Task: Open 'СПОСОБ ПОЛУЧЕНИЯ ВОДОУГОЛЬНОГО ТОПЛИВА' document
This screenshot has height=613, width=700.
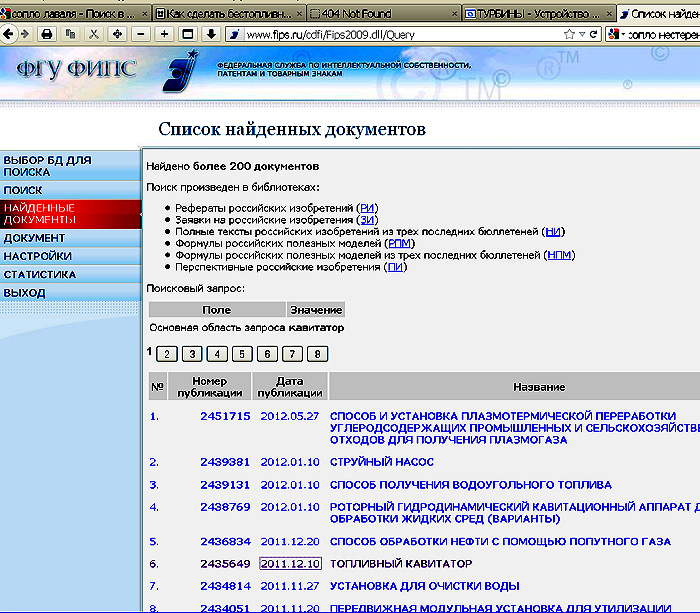Action: tap(471, 485)
